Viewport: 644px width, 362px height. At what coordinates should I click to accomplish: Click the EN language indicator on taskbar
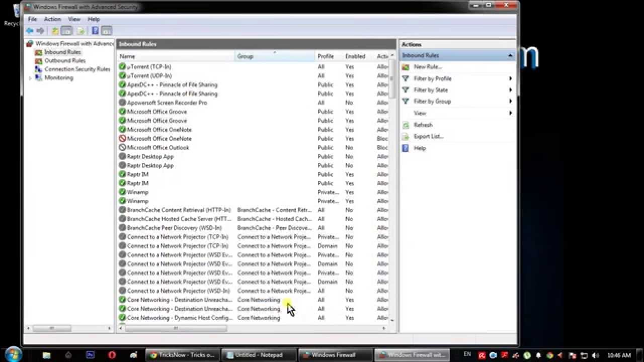(x=467, y=354)
